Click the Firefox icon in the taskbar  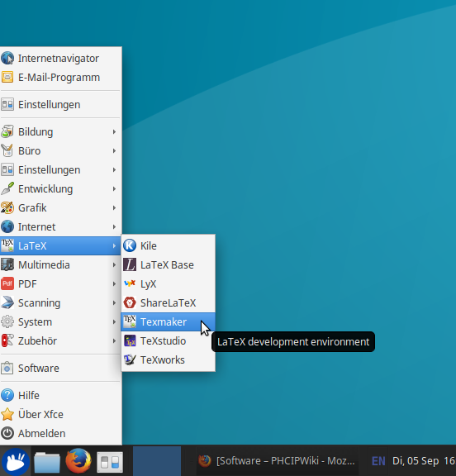pos(78,461)
